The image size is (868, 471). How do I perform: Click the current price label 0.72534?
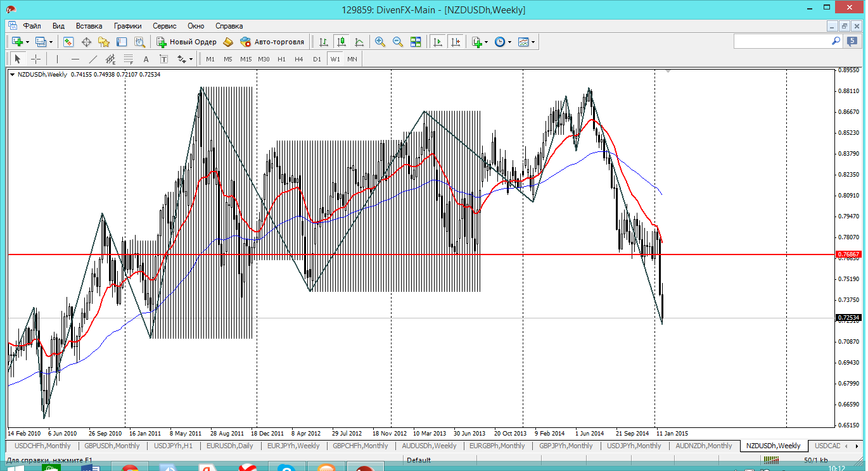[848, 318]
